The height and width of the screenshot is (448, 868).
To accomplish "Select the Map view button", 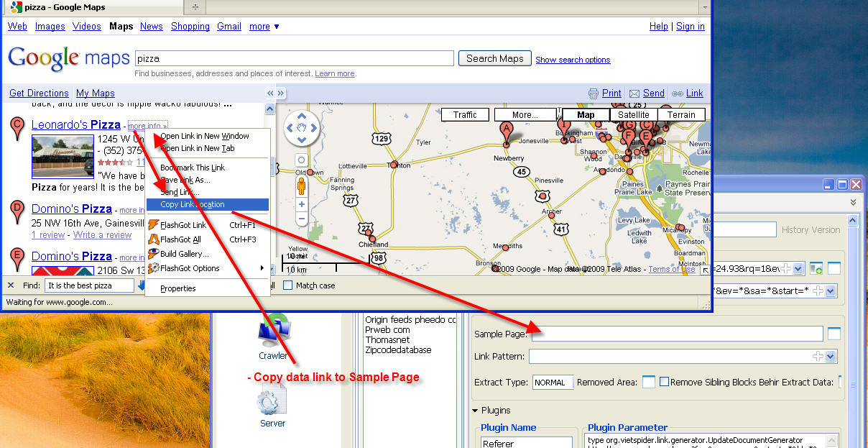I will pos(586,115).
